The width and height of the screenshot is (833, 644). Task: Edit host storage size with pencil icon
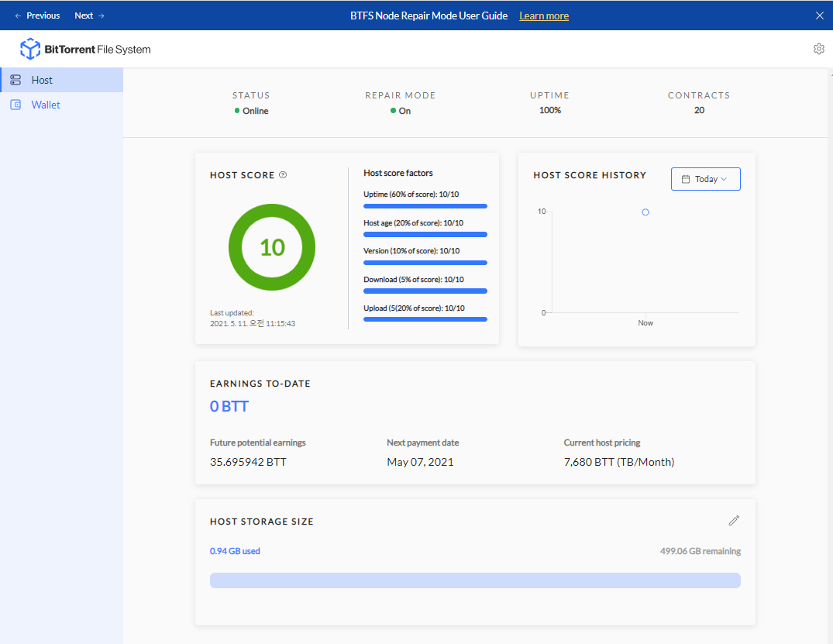pyautogui.click(x=734, y=521)
